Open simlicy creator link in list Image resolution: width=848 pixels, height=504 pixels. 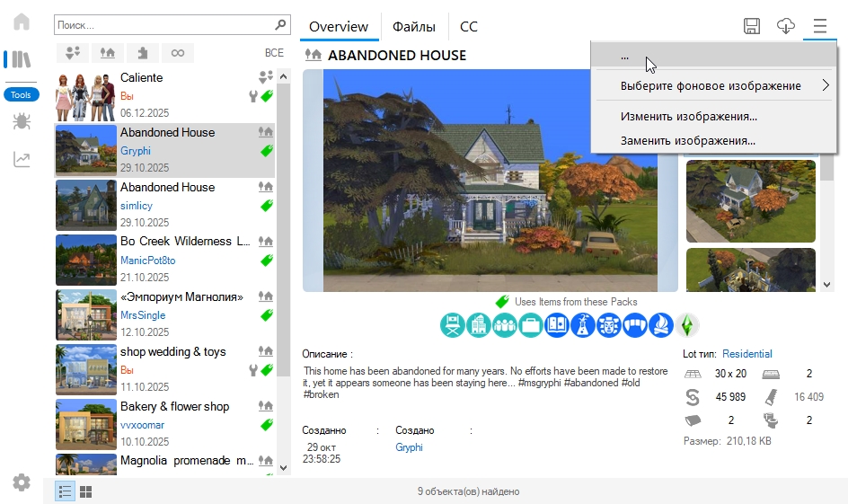[137, 206]
